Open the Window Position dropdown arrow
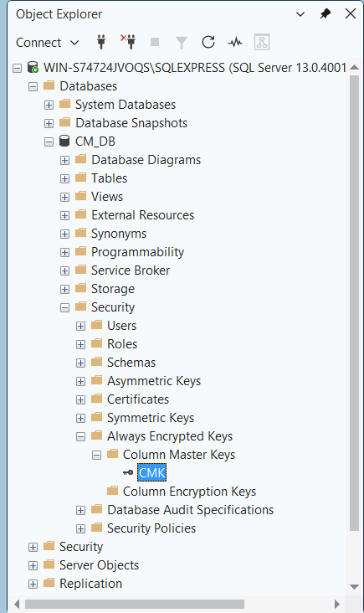 300,14
